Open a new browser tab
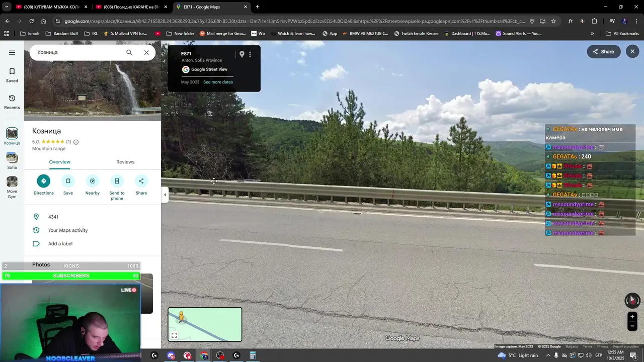Viewport: 644px width, 362px height. [258, 7]
